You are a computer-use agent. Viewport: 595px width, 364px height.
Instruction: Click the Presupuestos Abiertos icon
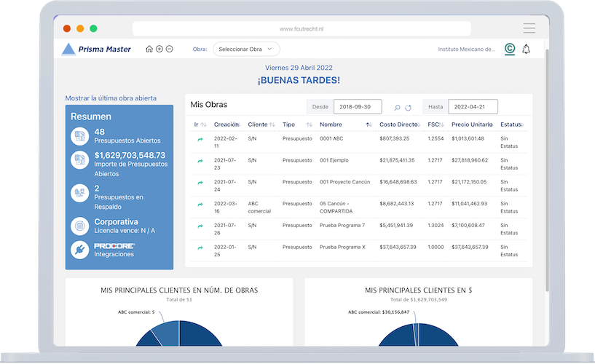[x=79, y=136]
